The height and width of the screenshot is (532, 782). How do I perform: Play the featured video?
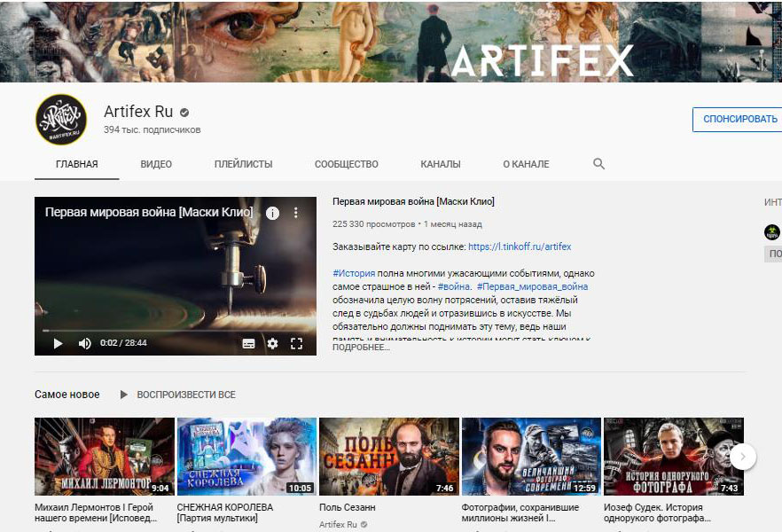59,343
